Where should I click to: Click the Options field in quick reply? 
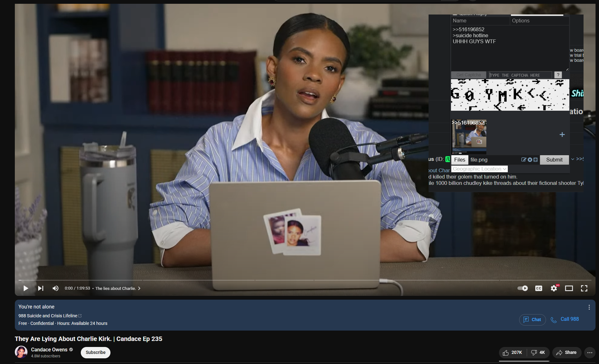(x=539, y=21)
